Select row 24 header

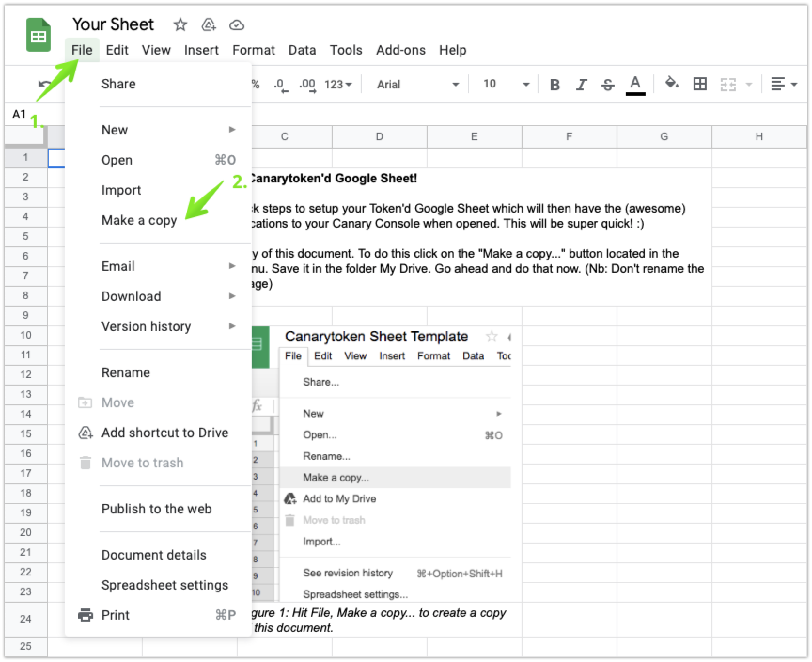click(26, 619)
